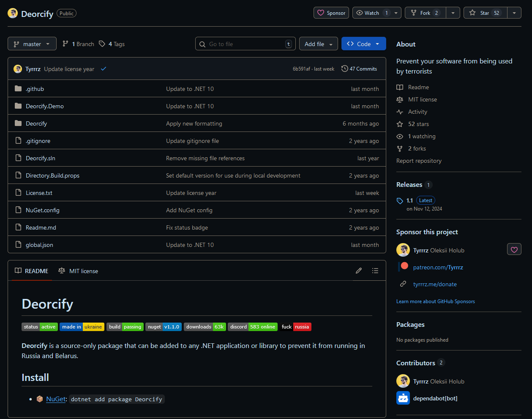The image size is (532, 419).
Task: Open the Contributors heading link
Action: (416, 363)
